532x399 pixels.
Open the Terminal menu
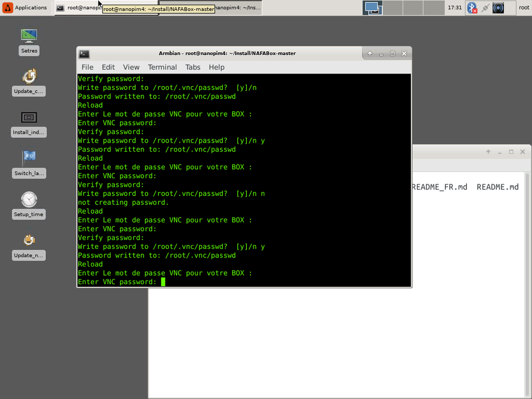[x=162, y=67]
